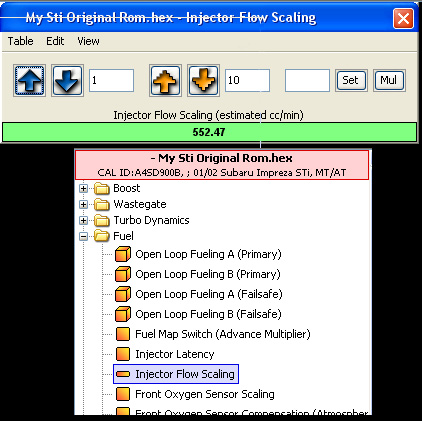Click the orange coarse decrement down arrow

[203, 80]
